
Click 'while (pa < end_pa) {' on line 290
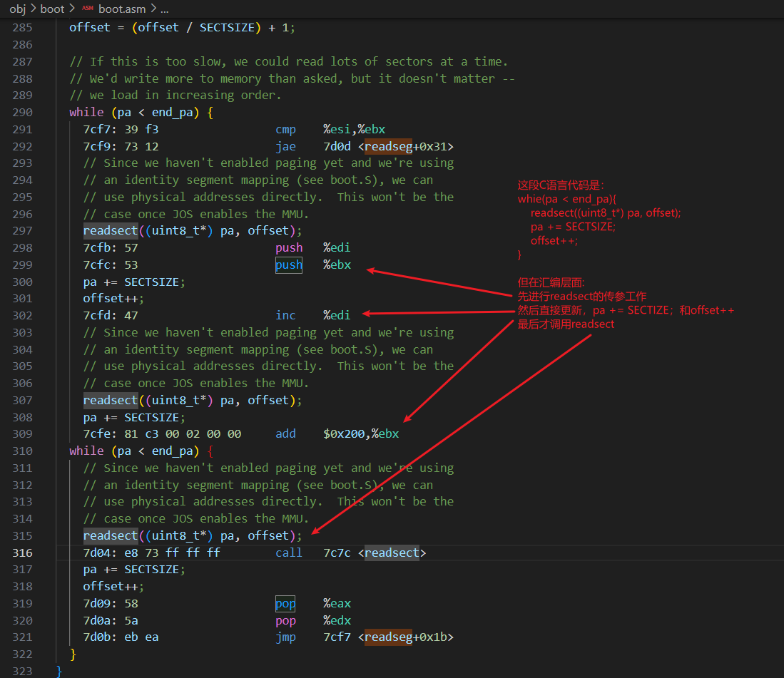[x=141, y=113]
